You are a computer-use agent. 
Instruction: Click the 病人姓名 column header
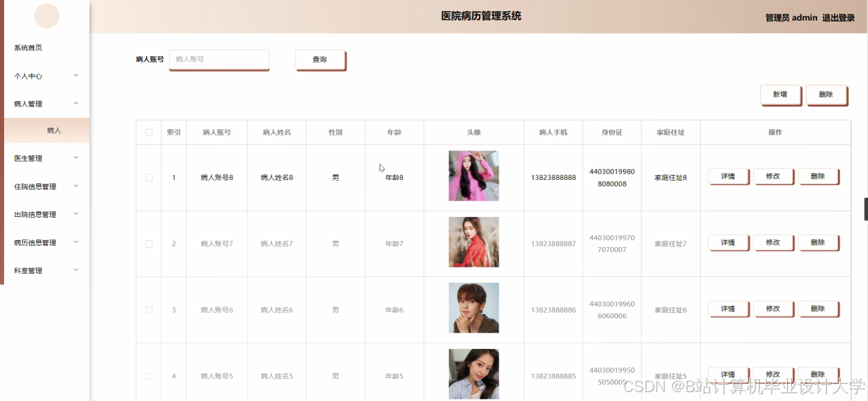point(276,132)
